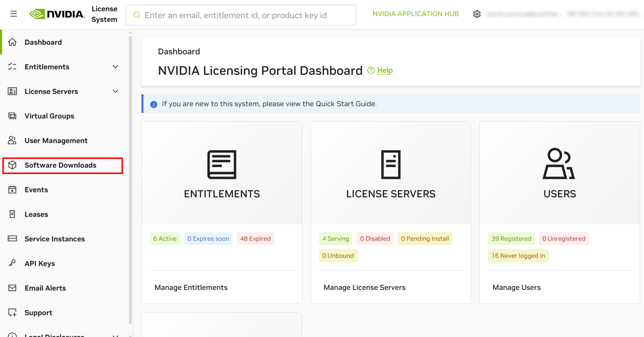
Task: Click the License Servers sidebar icon
Action: pos(12,91)
